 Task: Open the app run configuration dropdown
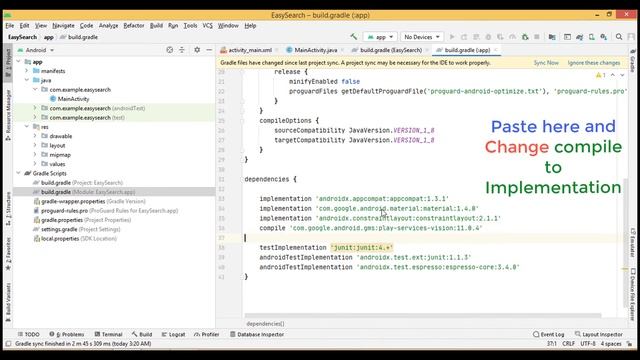pos(380,37)
